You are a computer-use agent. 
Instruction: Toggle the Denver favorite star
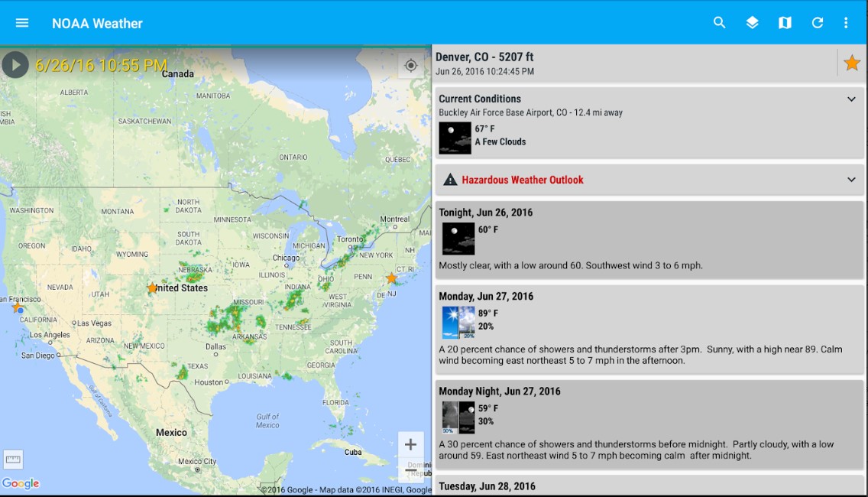[851, 63]
